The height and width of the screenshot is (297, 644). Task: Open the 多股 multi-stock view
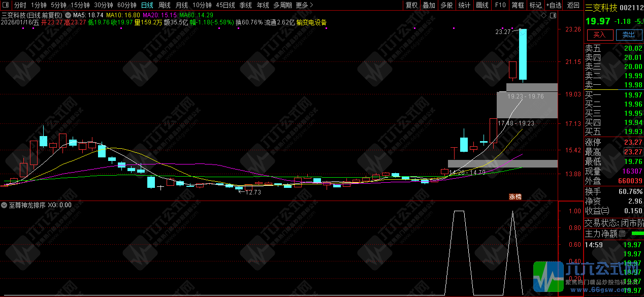pos(446,5)
